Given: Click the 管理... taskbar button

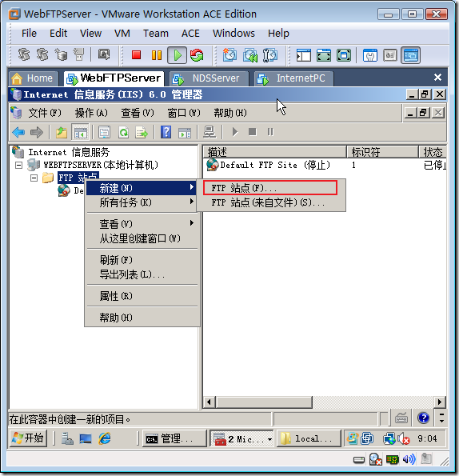Looking at the screenshot, I should 175,438.
